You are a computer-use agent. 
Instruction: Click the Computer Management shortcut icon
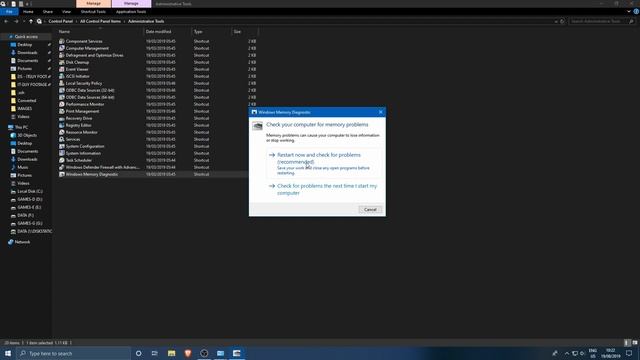pos(62,48)
